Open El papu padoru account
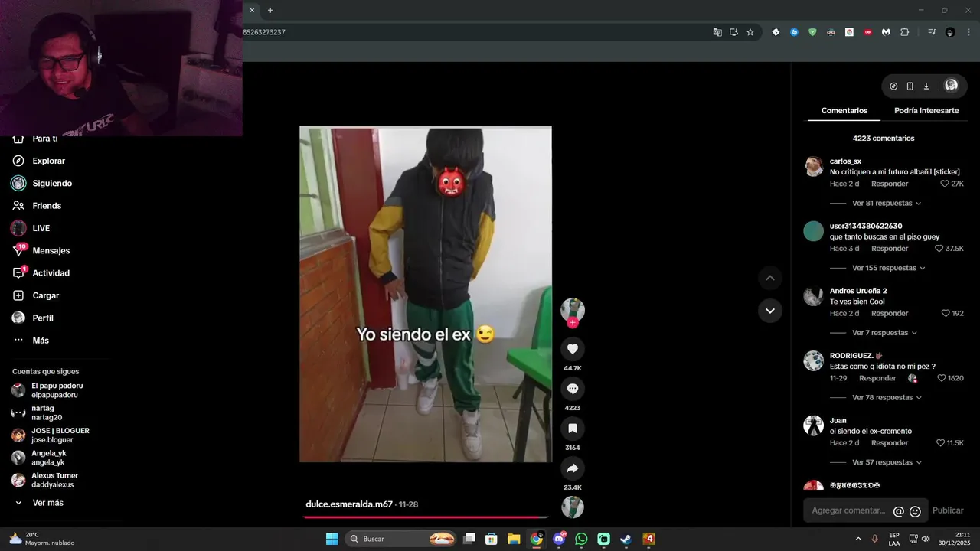Screen dimensions: 980x551 tap(47, 390)
